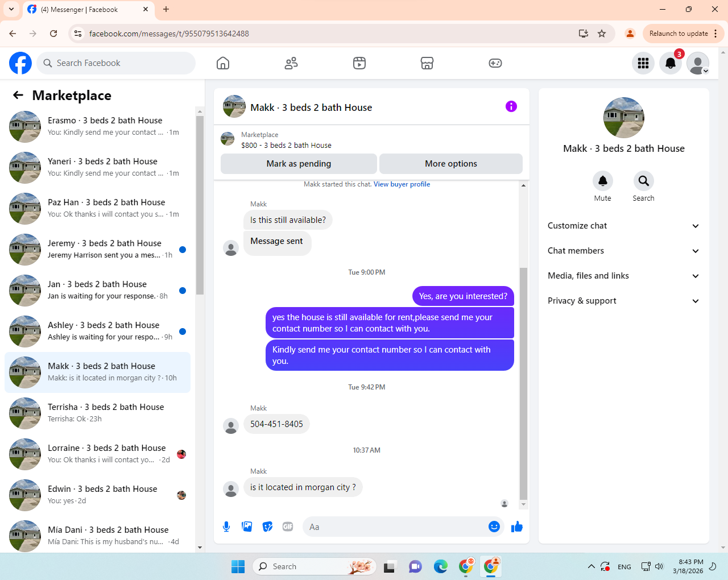Send a voice clip with microphone icon
The width and height of the screenshot is (728, 580).
tap(226, 527)
